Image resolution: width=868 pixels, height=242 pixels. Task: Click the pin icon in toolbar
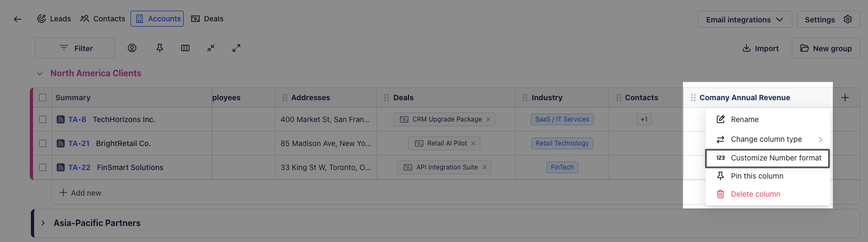pos(160,48)
